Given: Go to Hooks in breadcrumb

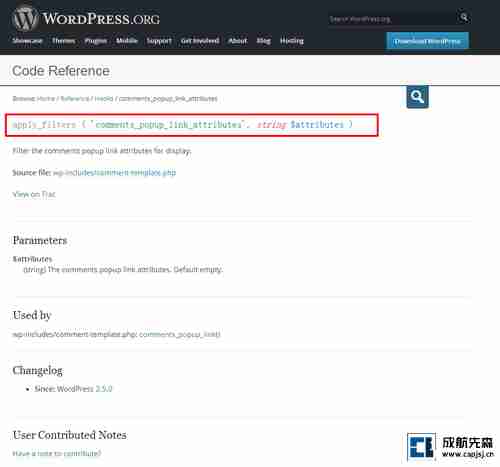Looking at the screenshot, I should tap(104, 99).
